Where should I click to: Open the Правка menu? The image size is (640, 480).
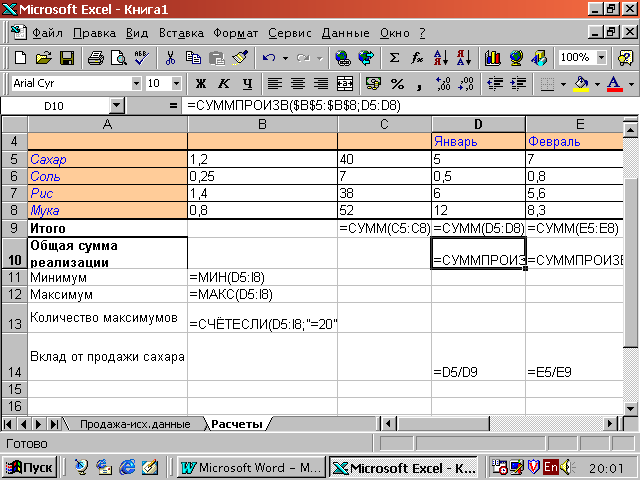tap(94, 33)
